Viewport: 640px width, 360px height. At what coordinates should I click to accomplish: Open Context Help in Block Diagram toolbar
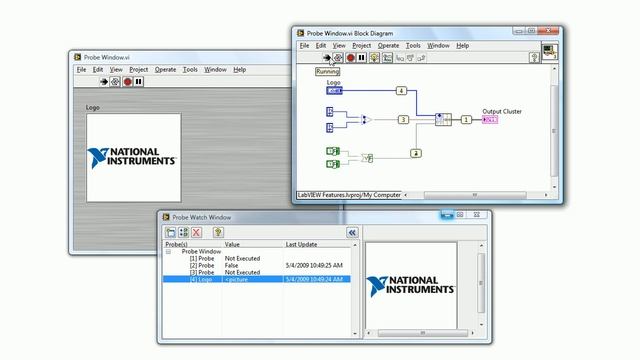click(x=534, y=58)
